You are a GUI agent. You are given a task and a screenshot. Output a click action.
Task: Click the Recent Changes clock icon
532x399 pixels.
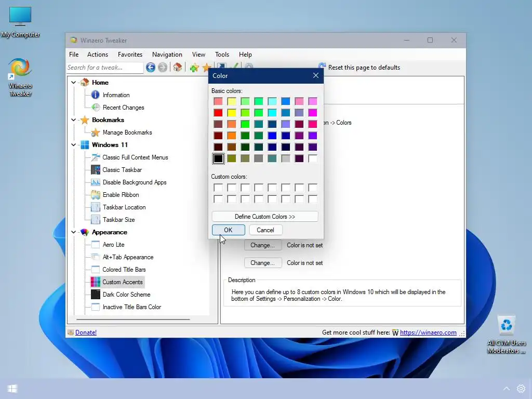(96, 107)
